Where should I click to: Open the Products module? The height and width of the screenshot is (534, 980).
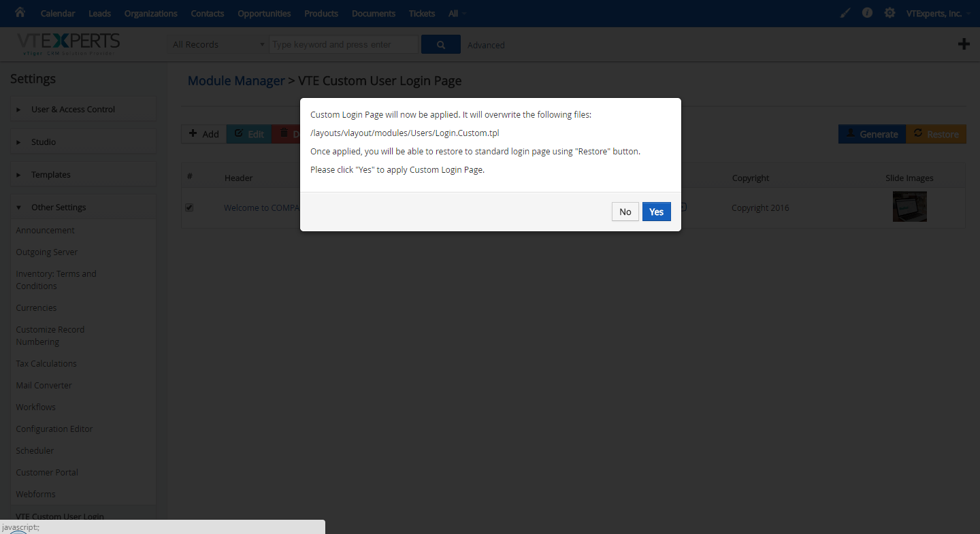(321, 14)
